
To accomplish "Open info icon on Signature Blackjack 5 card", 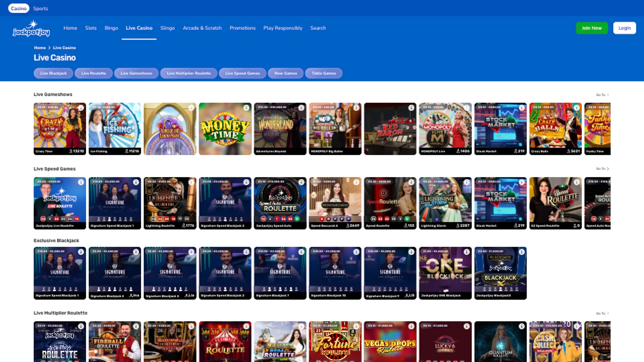I will (x=191, y=252).
